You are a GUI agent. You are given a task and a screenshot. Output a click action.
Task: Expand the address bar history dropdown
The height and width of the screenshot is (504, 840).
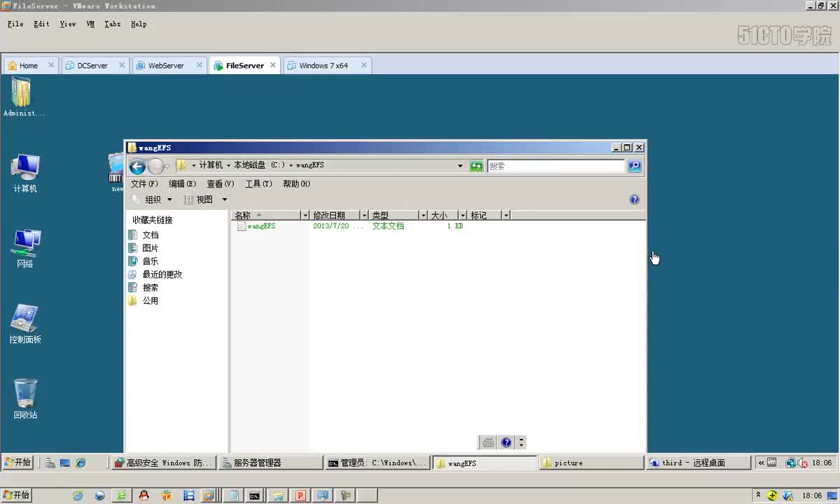[x=460, y=166]
